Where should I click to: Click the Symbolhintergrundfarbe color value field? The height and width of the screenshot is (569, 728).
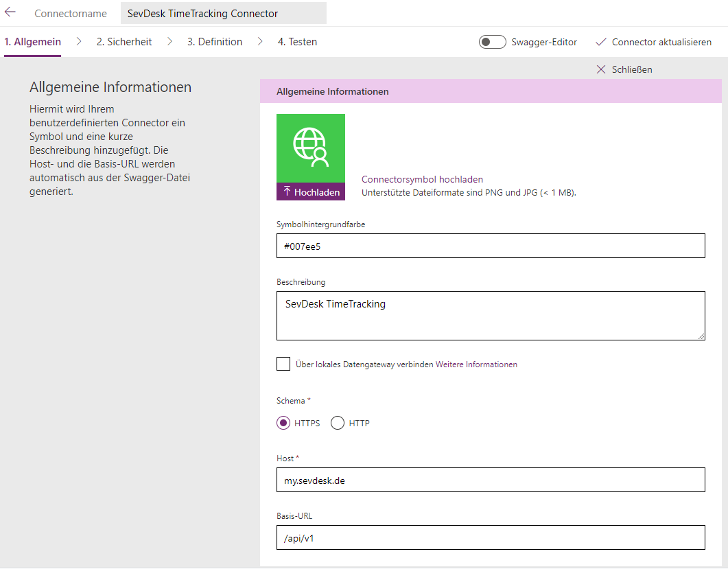[491, 245]
